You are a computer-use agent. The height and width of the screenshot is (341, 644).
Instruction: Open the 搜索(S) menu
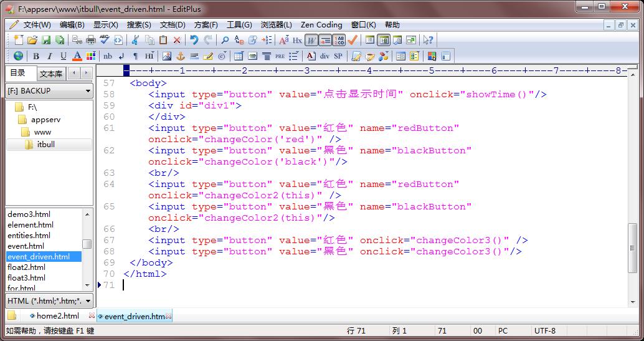[139, 25]
